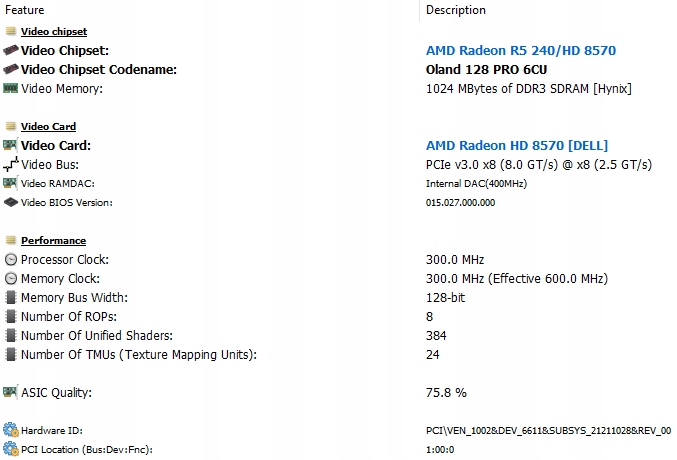Screen dimensions: 677x460
Task: Click the Video Bus signal icon
Action: pyautogui.click(x=11, y=164)
